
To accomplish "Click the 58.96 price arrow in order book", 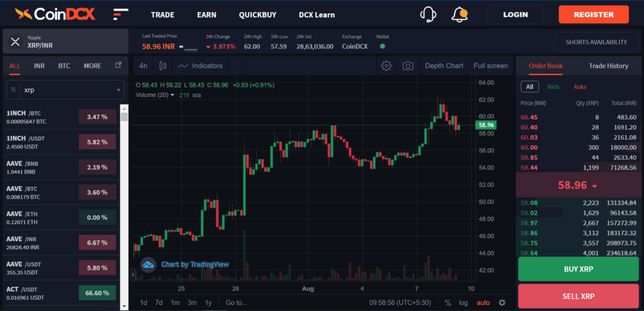I will [594, 186].
